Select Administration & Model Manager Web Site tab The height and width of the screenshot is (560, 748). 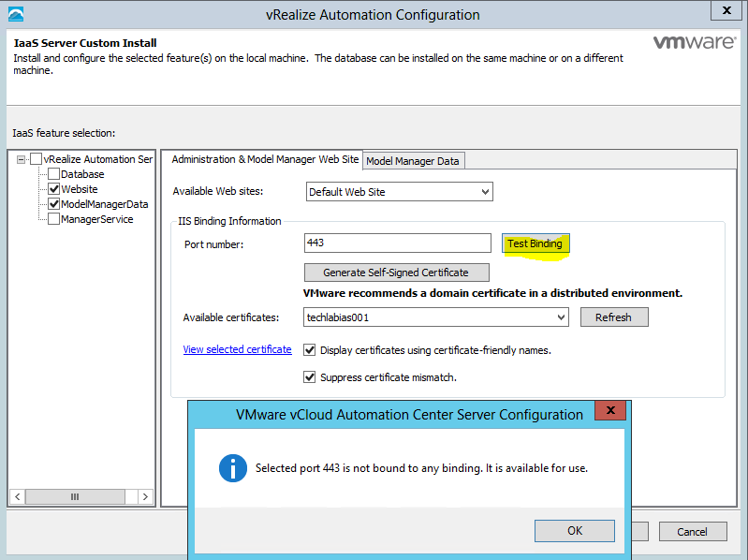coord(265,159)
